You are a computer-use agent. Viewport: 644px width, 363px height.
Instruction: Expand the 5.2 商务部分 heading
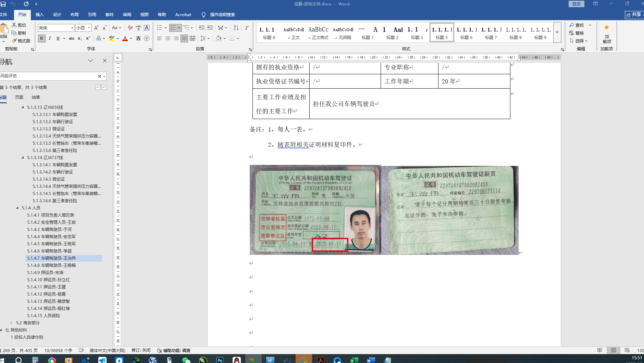(12, 323)
